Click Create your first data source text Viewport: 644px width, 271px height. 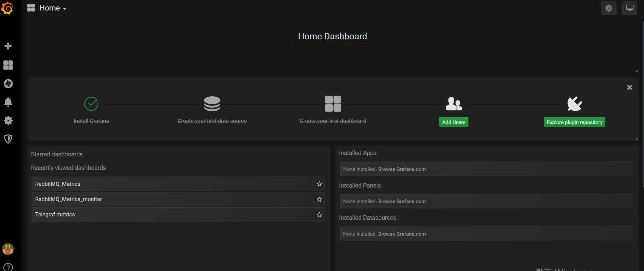click(x=212, y=121)
